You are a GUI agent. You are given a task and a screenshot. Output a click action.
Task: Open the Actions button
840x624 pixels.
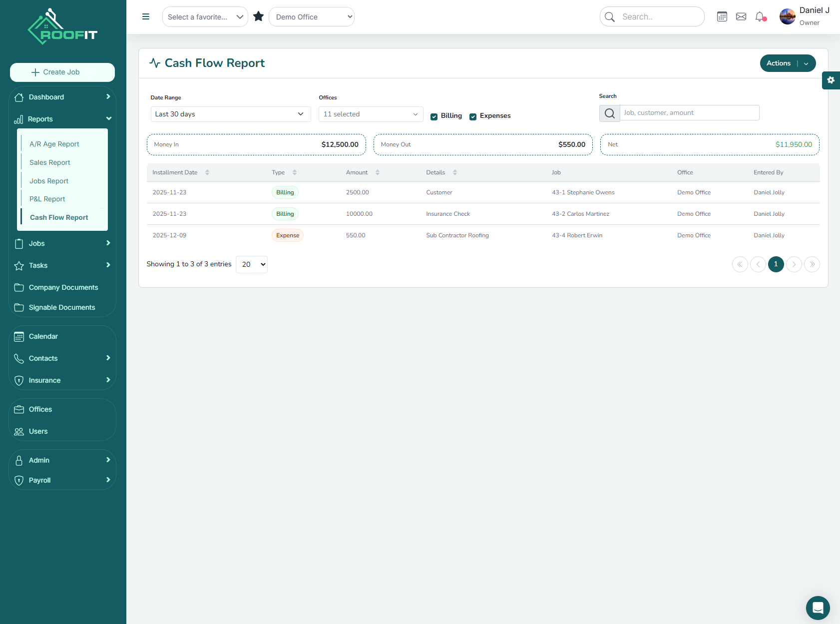coord(779,63)
